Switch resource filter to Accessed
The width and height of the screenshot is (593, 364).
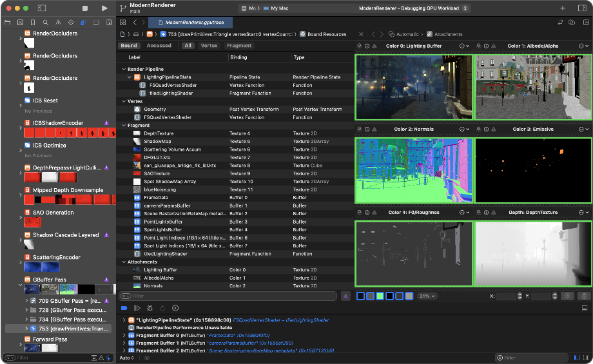point(159,46)
